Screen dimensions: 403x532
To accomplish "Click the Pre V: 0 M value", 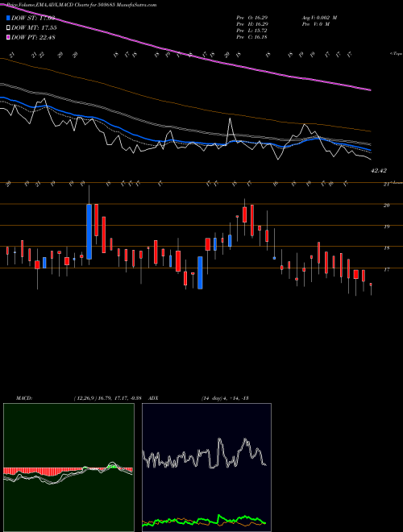I will click(317, 24).
